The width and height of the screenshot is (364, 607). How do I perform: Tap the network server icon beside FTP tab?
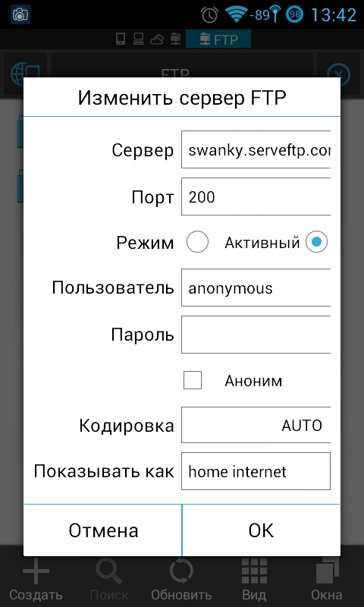pyautogui.click(x=175, y=39)
